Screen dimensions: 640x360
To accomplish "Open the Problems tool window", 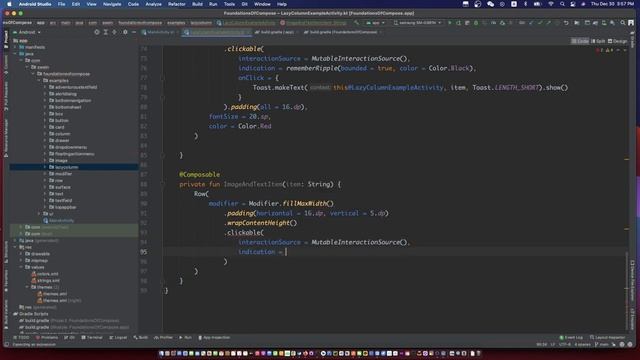I will point(47,338).
